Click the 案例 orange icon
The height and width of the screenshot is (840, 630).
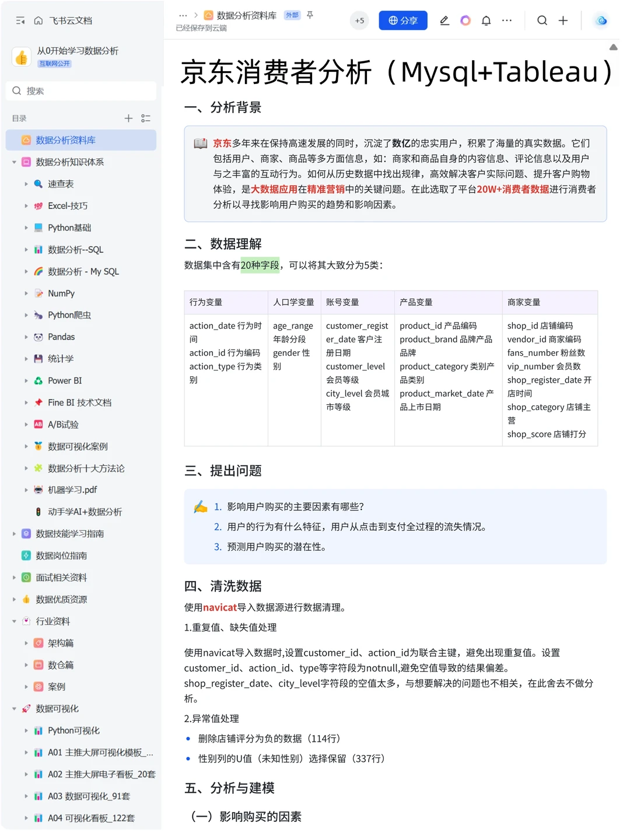(38, 687)
